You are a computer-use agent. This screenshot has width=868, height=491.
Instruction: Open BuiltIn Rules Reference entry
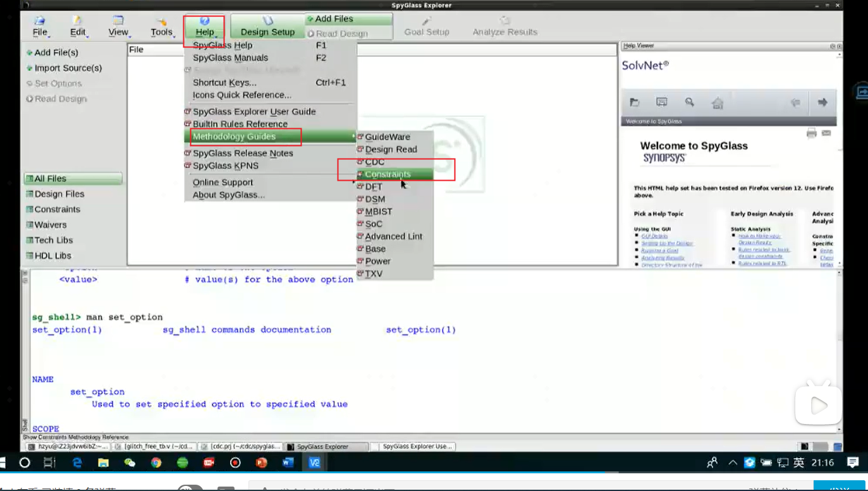[271, 124]
